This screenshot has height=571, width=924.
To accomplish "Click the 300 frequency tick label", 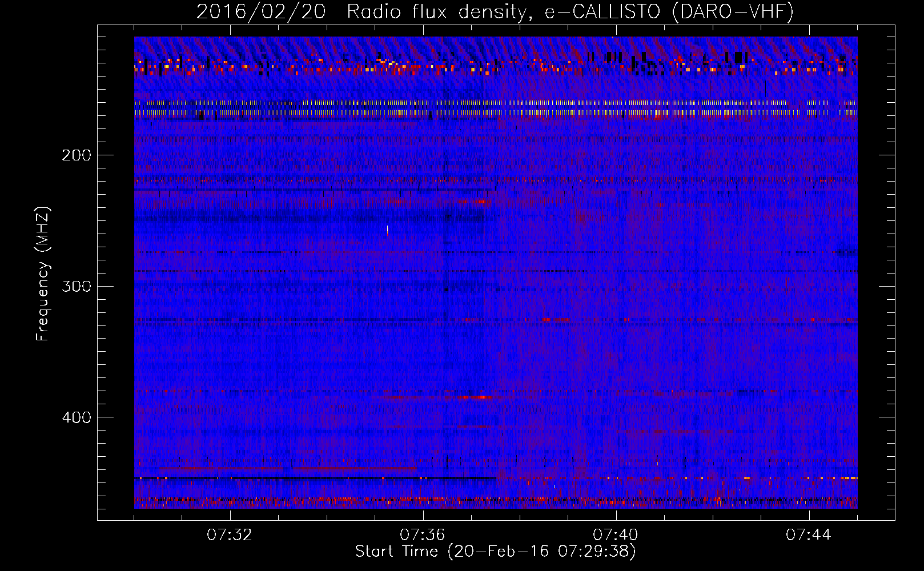I will 77,286.
